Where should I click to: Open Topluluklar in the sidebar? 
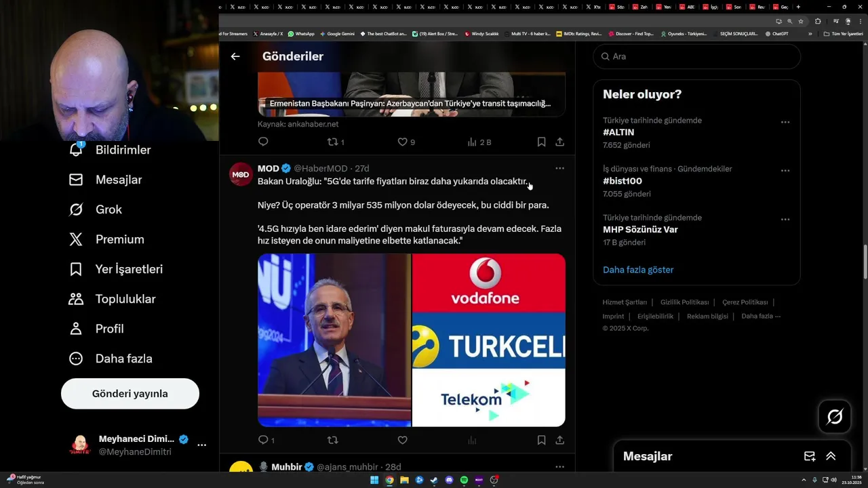(x=112, y=299)
